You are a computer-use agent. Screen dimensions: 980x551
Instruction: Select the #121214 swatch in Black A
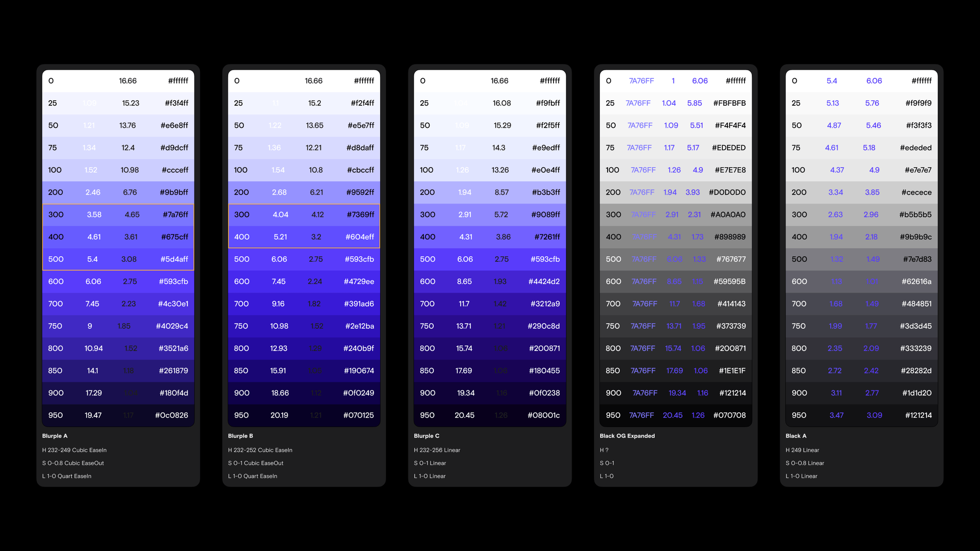pos(918,415)
